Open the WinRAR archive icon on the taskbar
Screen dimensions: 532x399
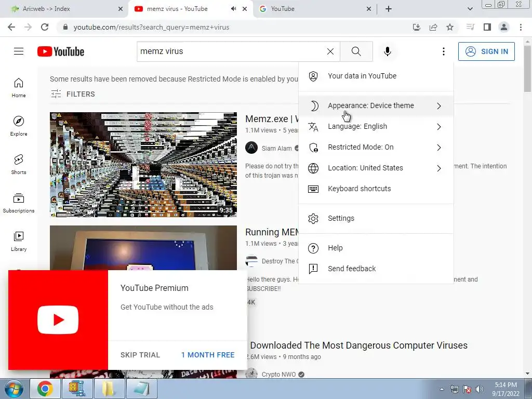pos(77,389)
